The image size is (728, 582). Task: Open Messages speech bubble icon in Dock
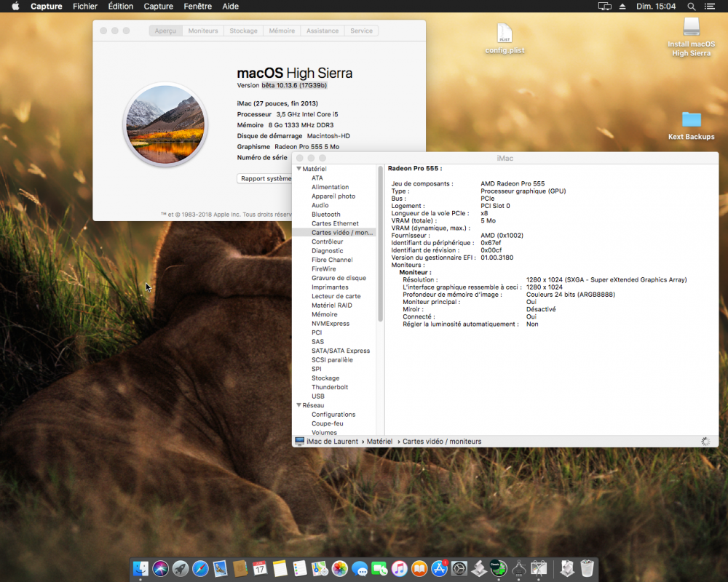(360, 568)
